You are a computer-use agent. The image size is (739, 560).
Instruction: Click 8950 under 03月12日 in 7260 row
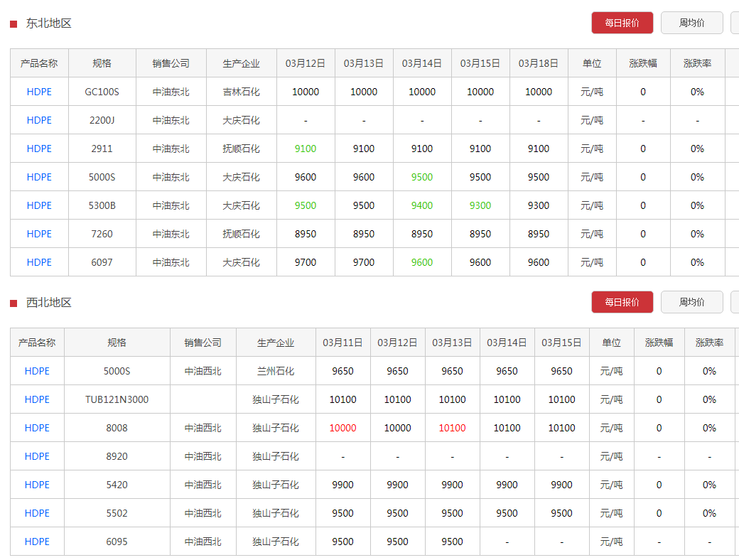click(x=306, y=234)
